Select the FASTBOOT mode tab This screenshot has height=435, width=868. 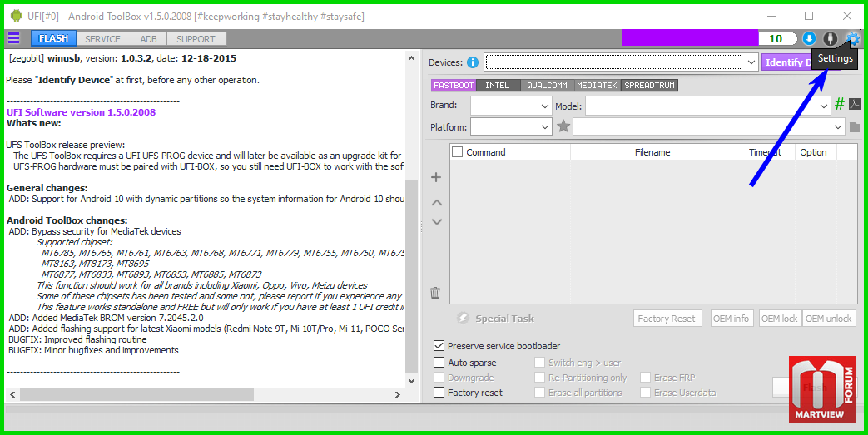pos(454,85)
